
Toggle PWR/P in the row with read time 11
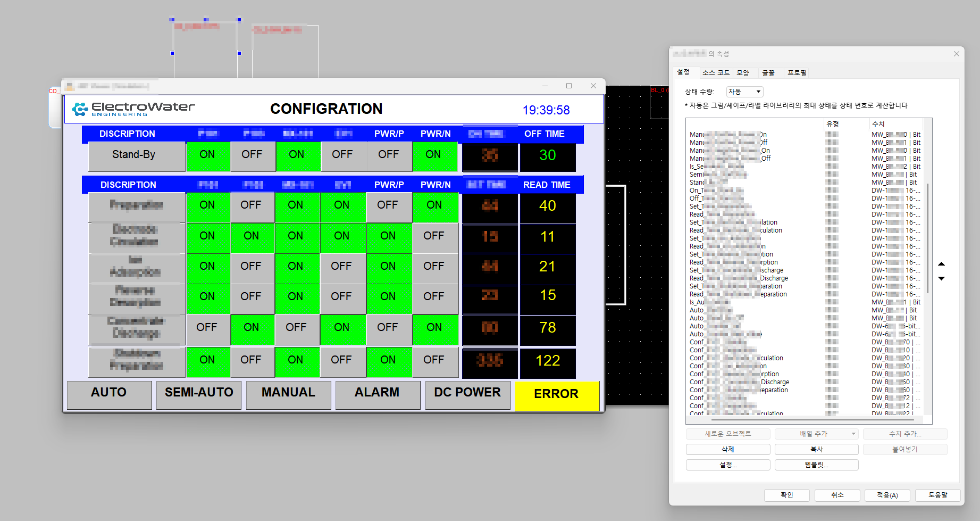tap(388, 236)
